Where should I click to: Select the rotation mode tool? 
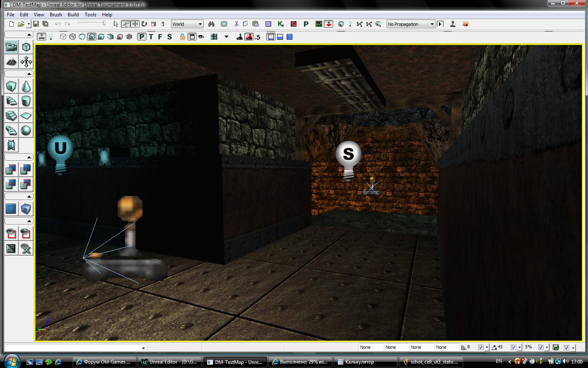pyautogui.click(x=144, y=24)
